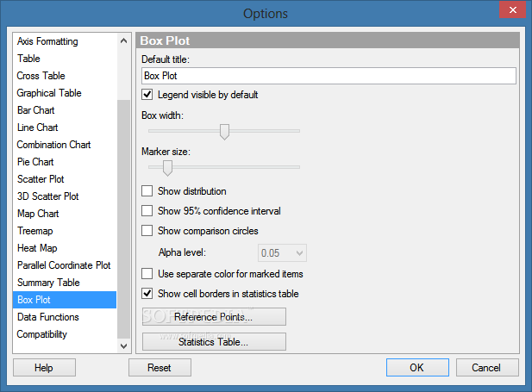This screenshot has height=392, width=532.
Task: Check Show comparison circles
Action: click(x=147, y=231)
